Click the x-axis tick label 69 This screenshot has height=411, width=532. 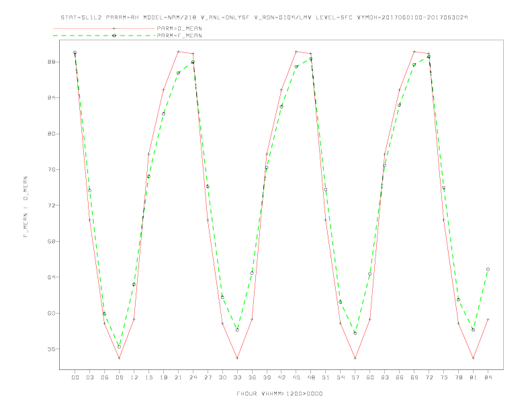414,377
